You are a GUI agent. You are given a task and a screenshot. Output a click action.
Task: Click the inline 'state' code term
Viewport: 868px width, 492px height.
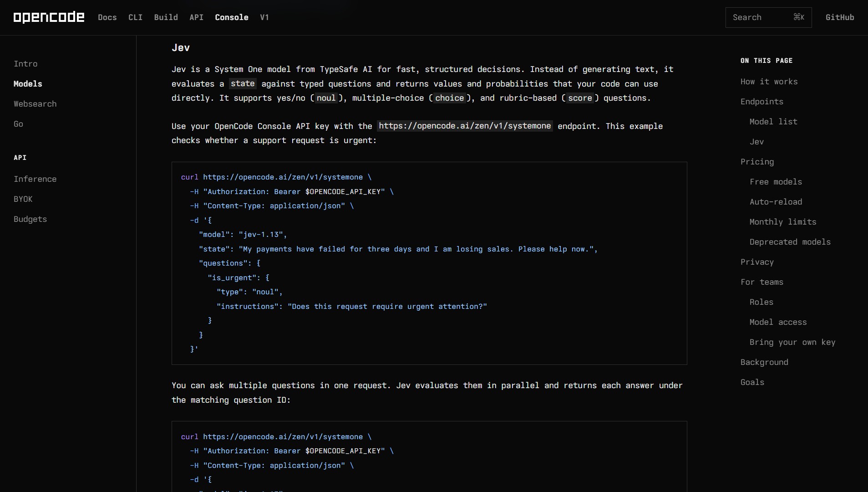point(243,83)
